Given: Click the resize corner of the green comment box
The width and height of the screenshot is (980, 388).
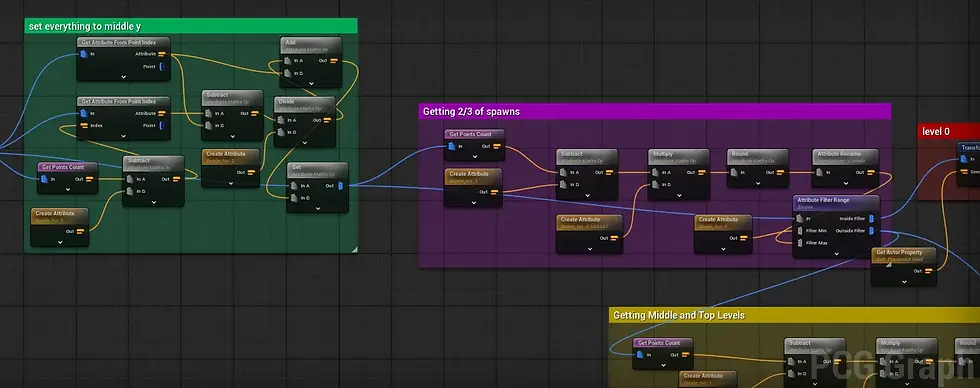Looking at the screenshot, I should pos(354,249).
